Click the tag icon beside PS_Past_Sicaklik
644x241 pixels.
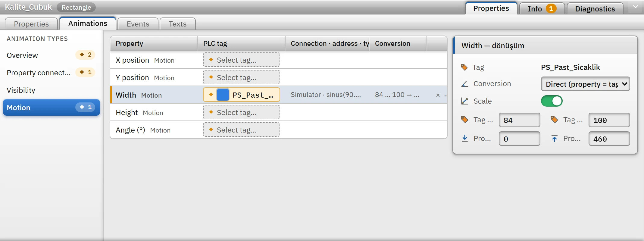point(464,67)
